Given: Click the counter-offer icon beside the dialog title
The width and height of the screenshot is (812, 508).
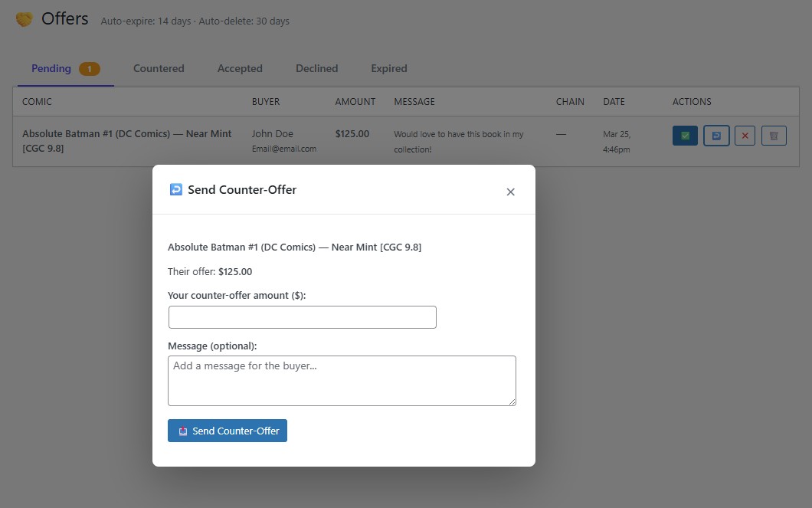Looking at the screenshot, I should 176,189.
